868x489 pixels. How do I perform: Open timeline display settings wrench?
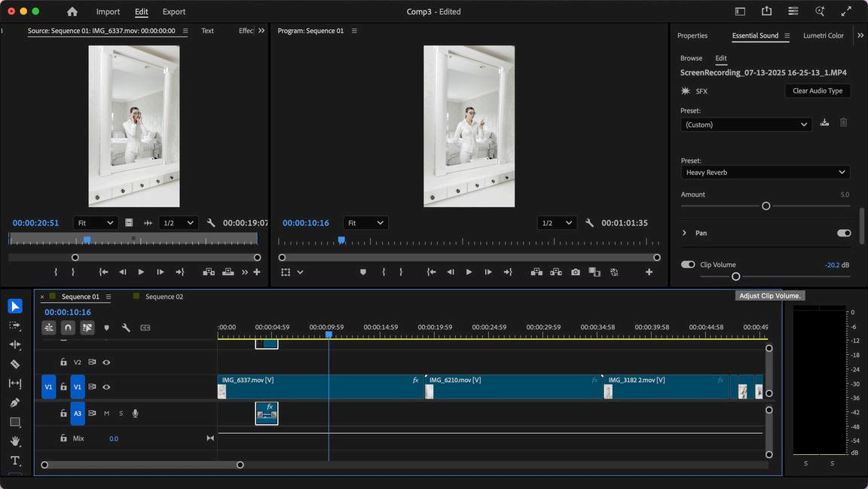pyautogui.click(x=126, y=328)
